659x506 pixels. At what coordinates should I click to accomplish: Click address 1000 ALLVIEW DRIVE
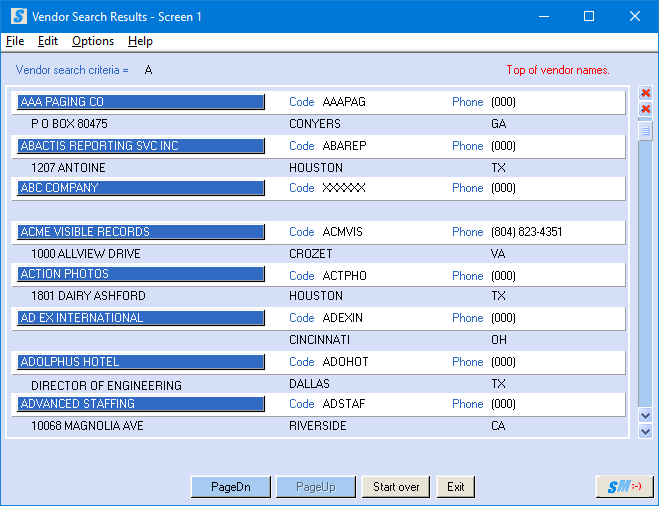pos(86,254)
